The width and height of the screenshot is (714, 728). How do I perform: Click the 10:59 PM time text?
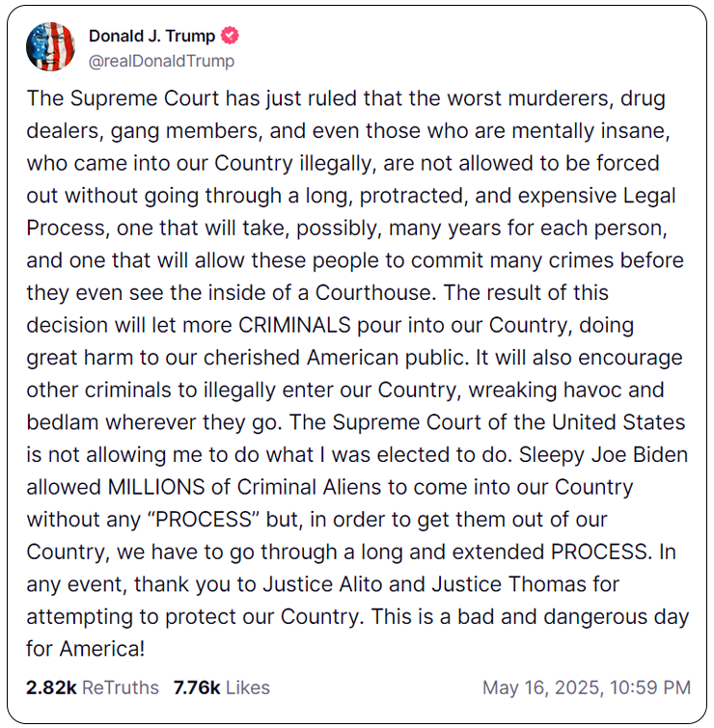pyautogui.click(x=650, y=688)
